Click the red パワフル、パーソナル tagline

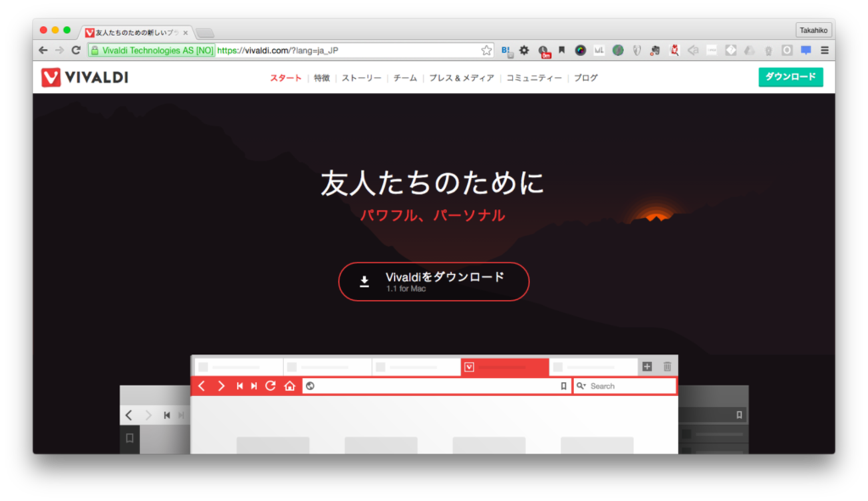[x=433, y=215]
